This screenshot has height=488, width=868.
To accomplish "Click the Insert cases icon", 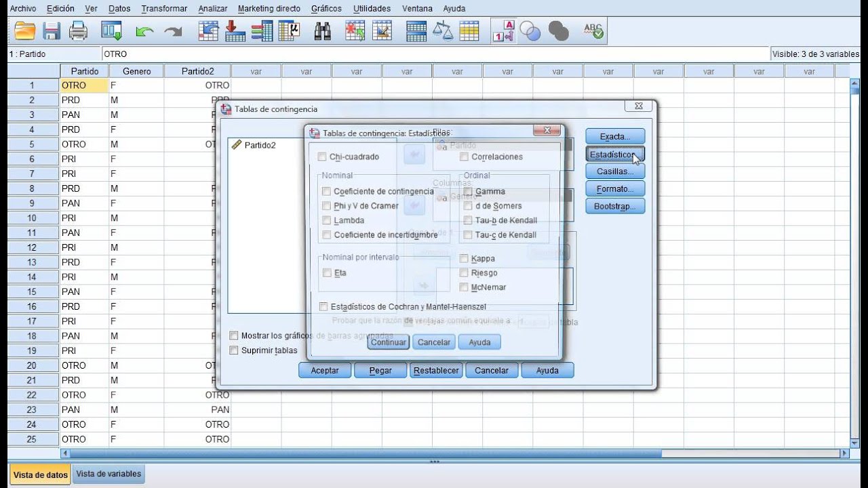I will (x=355, y=31).
